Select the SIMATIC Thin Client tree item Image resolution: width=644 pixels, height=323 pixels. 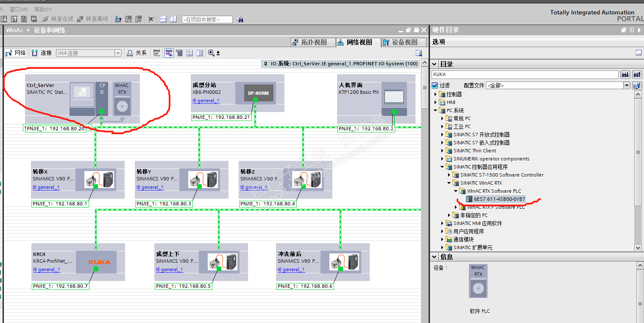tap(475, 151)
